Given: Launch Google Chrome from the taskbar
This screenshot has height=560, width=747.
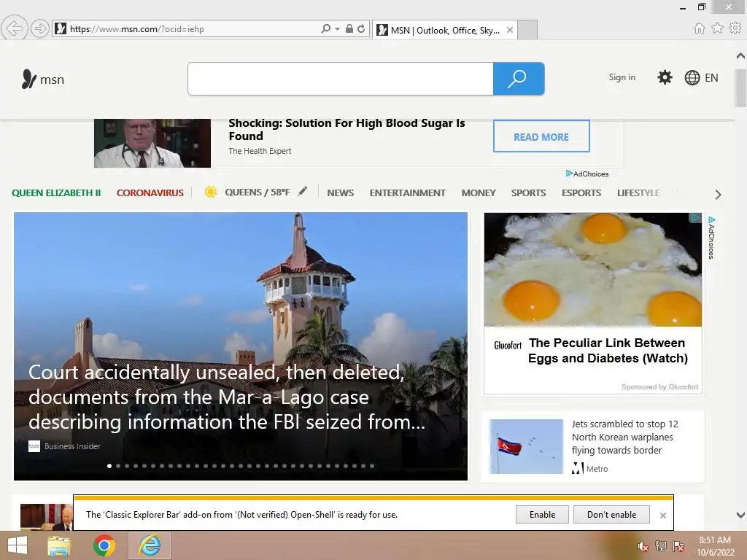Looking at the screenshot, I should click(x=104, y=545).
